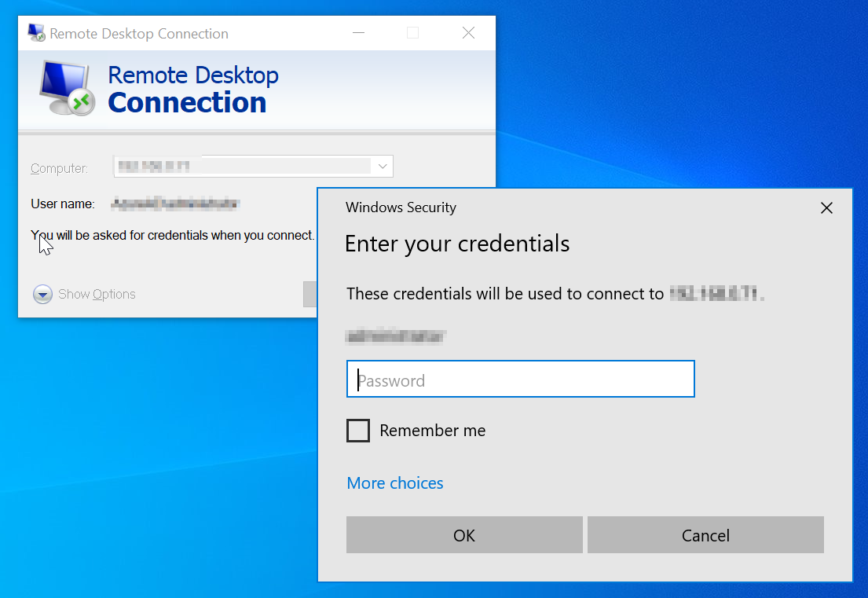Close the Remote Desktop Connection window

click(468, 33)
